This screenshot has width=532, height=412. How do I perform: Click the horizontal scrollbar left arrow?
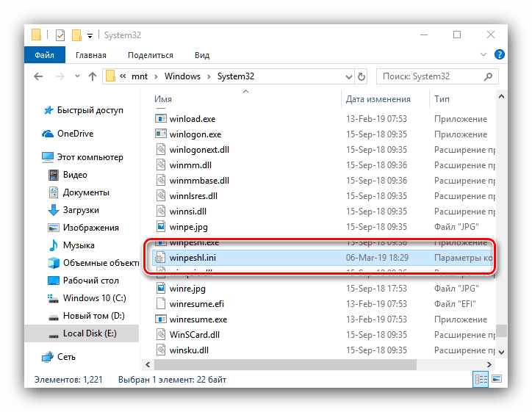pos(148,364)
